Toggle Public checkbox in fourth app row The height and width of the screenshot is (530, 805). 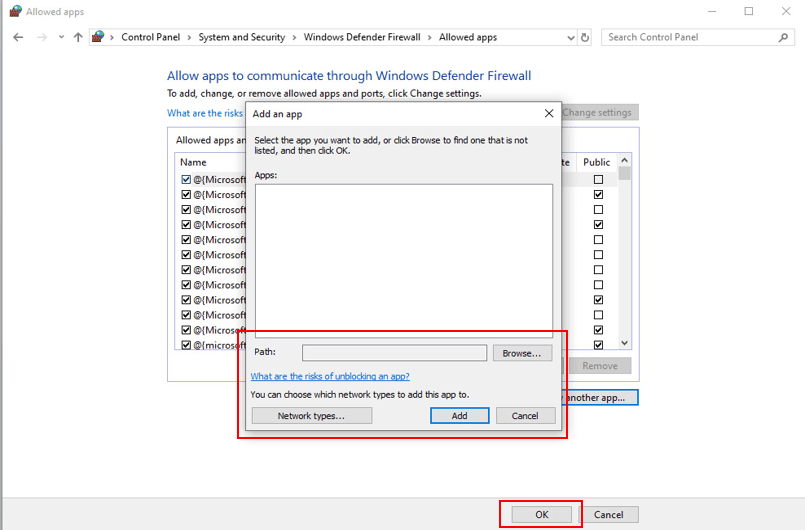(598, 224)
